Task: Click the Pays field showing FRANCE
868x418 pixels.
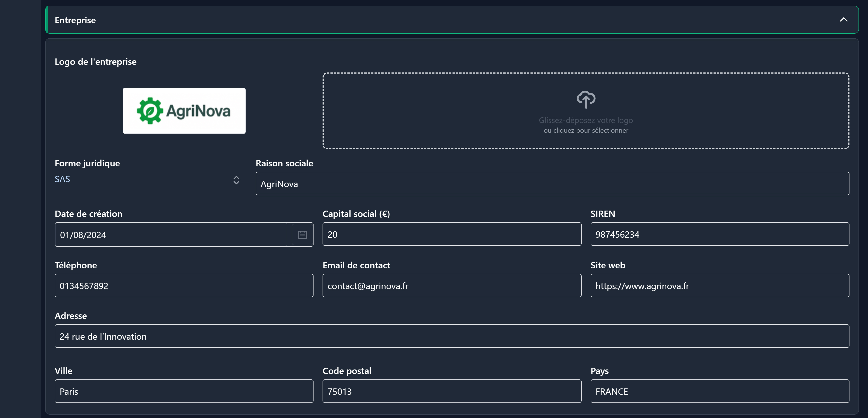Action: (x=719, y=391)
